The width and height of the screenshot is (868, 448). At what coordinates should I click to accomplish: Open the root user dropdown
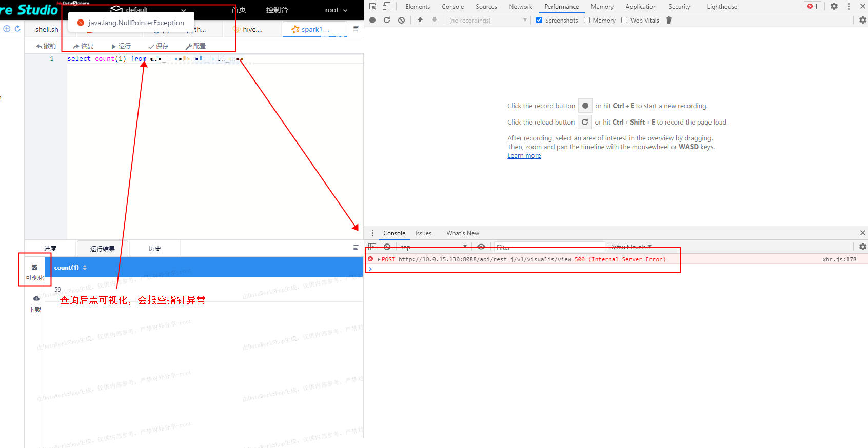(336, 10)
